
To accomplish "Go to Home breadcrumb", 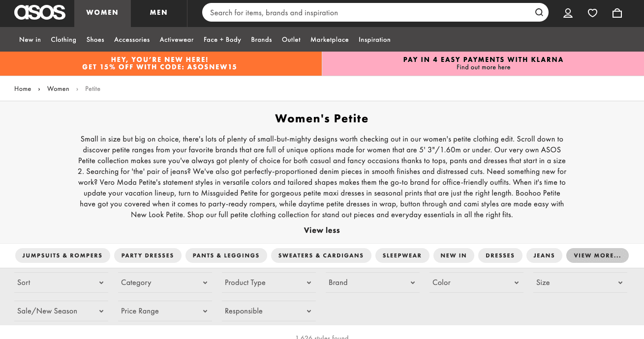I will pyautogui.click(x=23, y=89).
